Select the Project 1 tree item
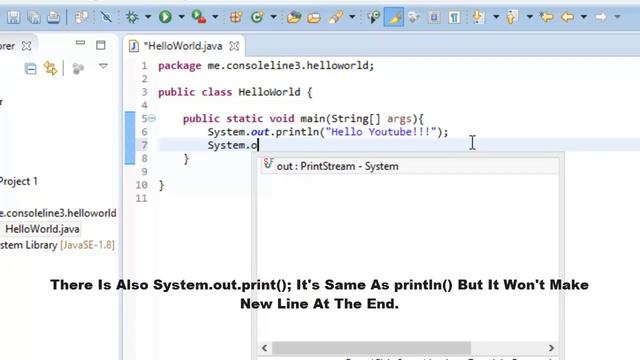640x360 pixels. [x=19, y=181]
